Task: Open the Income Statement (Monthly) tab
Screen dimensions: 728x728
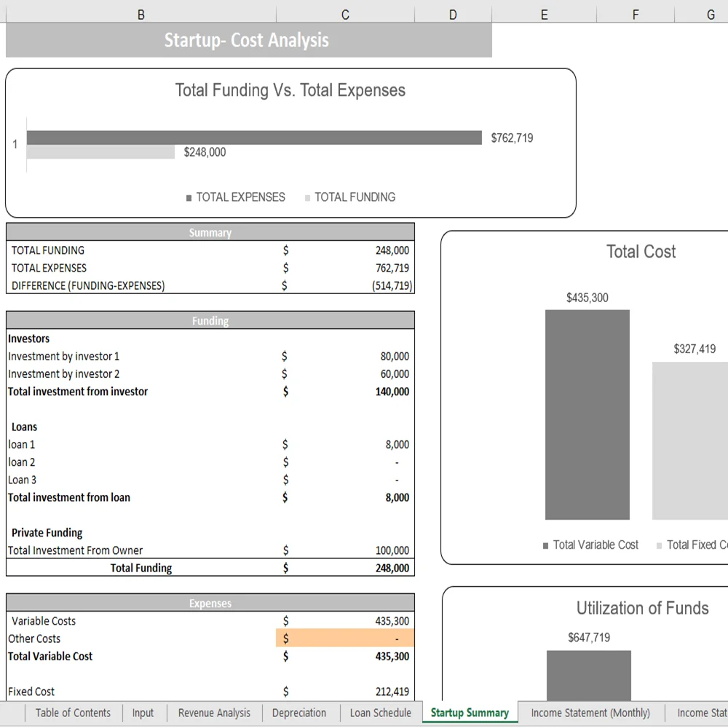Action: coord(590,713)
